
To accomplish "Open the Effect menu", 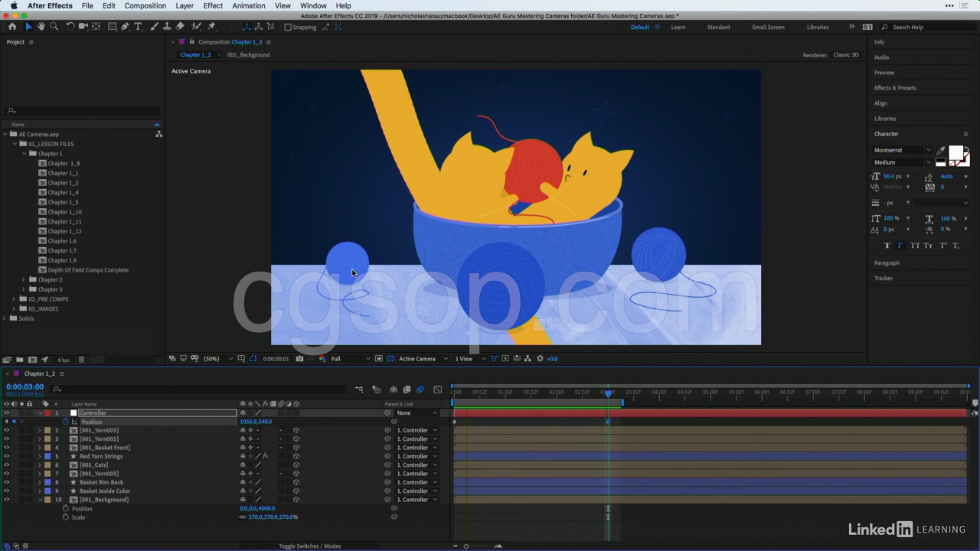I will [213, 5].
